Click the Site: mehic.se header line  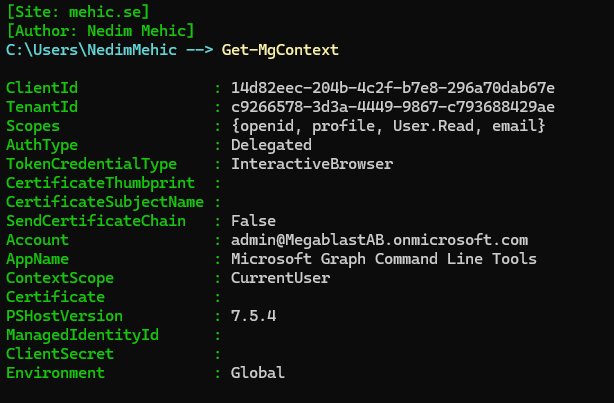[78, 11]
